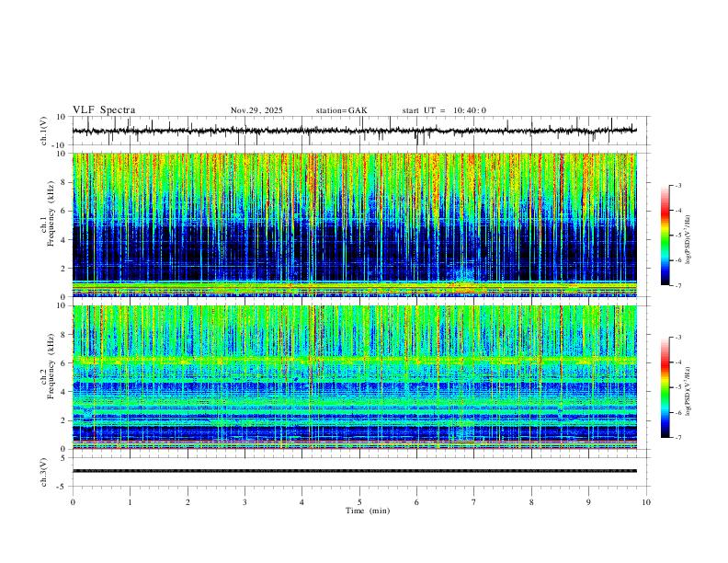Click the "2" kHz tick on ch.2 spectrogram
The width and height of the screenshot is (728, 563).
(x=63, y=420)
